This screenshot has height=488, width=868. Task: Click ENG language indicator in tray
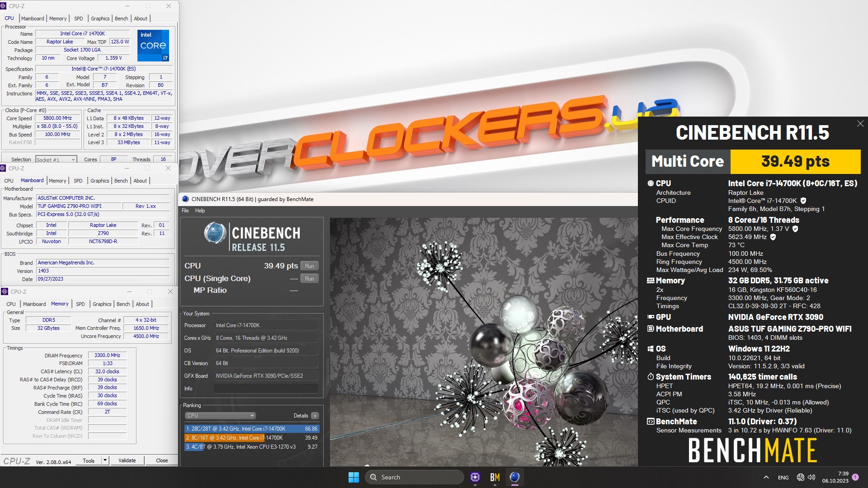click(x=783, y=478)
